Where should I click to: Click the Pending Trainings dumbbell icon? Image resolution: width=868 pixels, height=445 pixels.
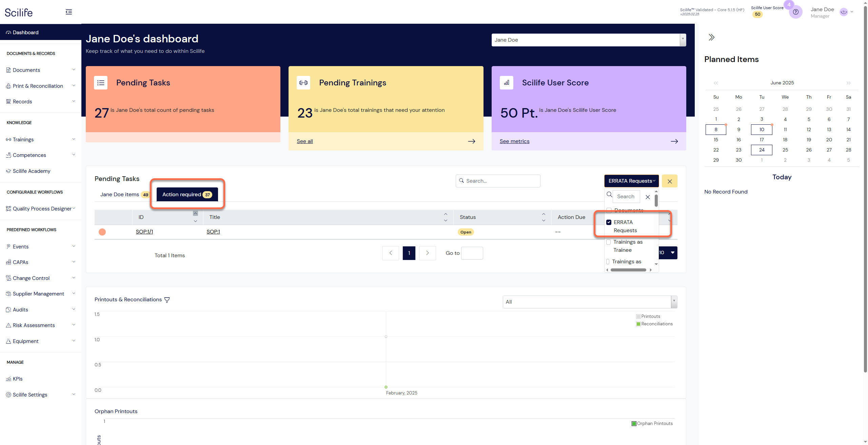click(303, 82)
